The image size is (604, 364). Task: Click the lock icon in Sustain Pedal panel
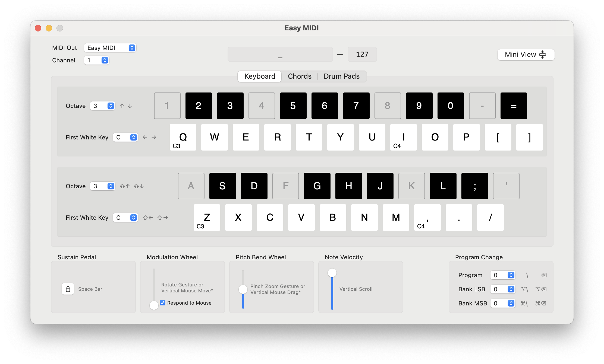click(x=68, y=289)
